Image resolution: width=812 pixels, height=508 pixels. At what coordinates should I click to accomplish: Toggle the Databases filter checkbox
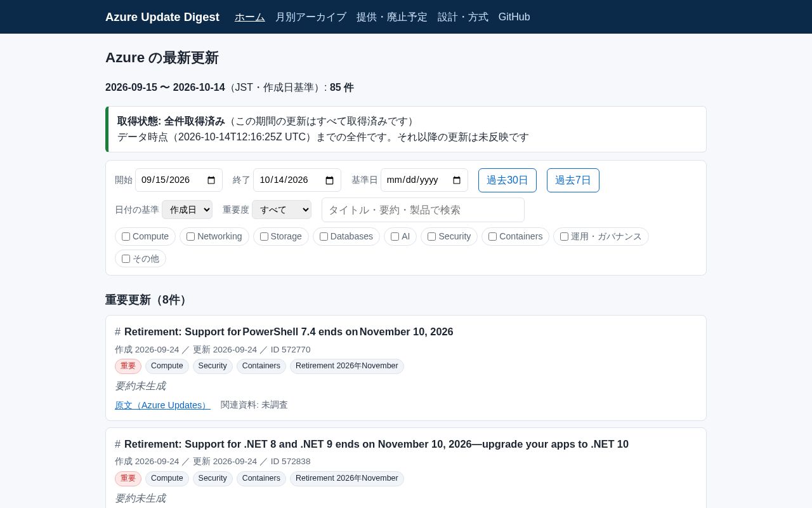click(x=324, y=237)
